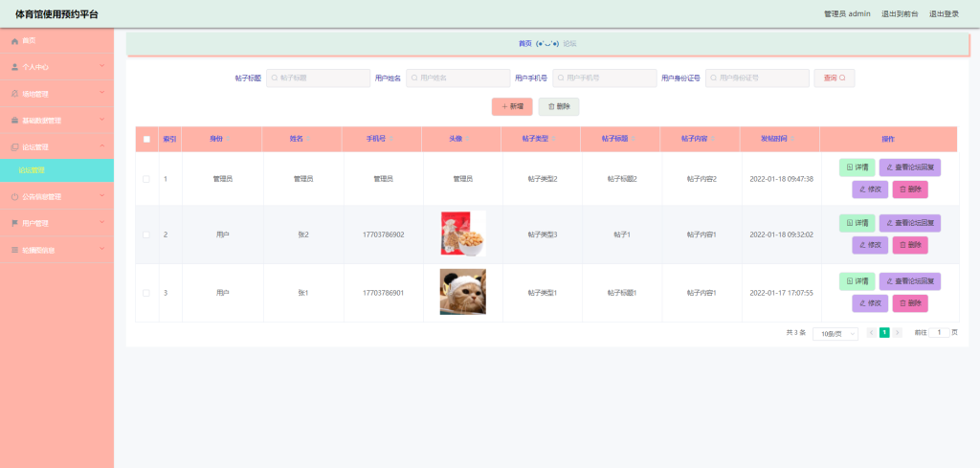This screenshot has width=980, height=468.
Task: View 查看论坛回复 for the 张1 row
Action: click(x=910, y=281)
